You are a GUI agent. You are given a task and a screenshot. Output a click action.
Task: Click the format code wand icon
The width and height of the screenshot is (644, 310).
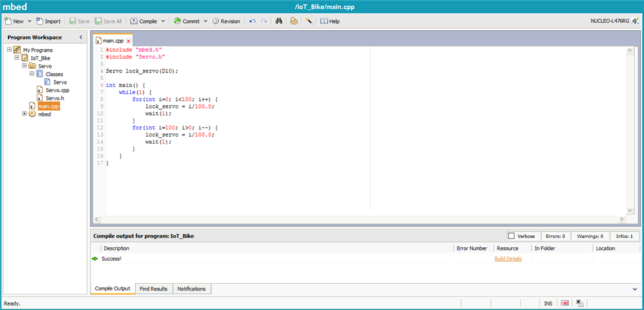point(308,21)
